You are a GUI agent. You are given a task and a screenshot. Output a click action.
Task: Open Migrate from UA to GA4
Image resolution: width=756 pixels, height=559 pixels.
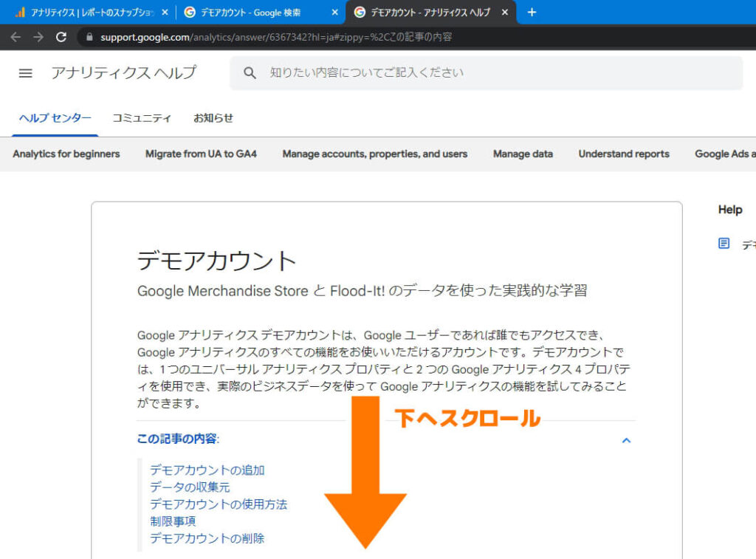[x=201, y=154]
